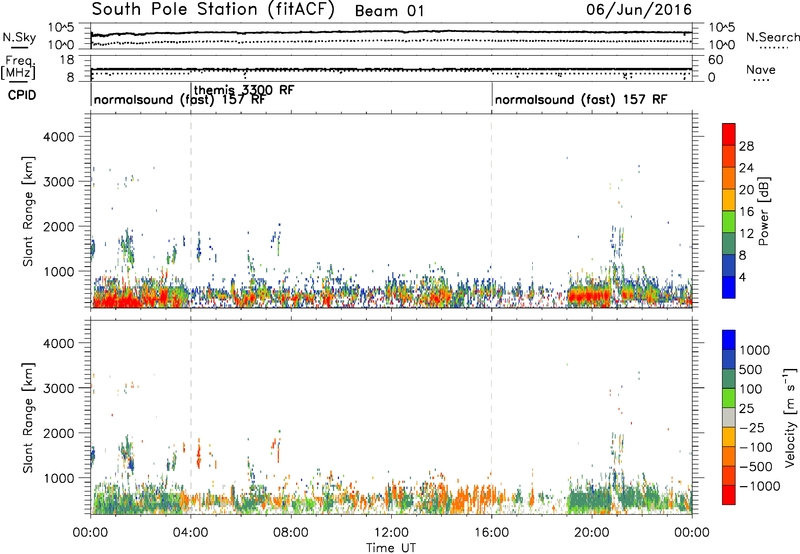The height and width of the screenshot is (554, 800).
Task: Select the 'Freq. [MHz]' axis label
Action: [18, 68]
